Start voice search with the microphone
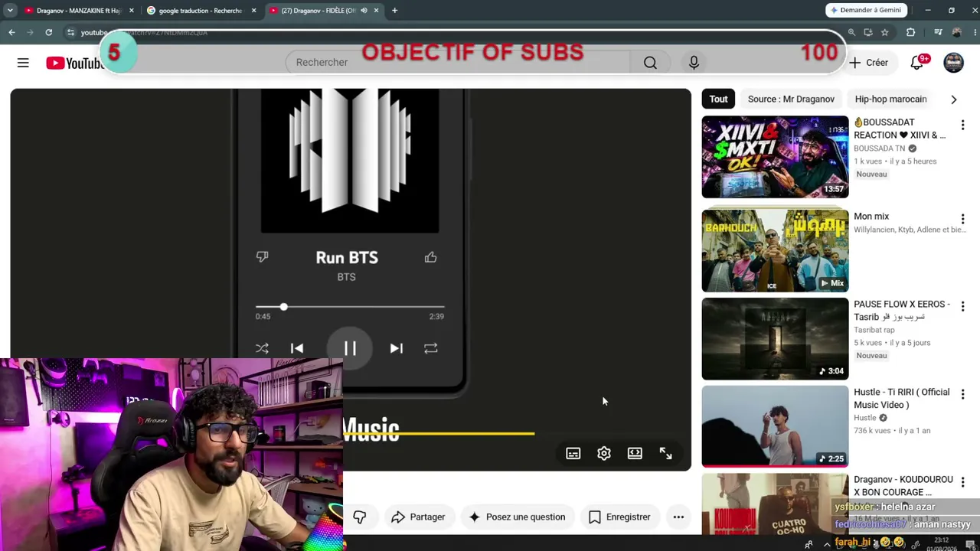980x551 pixels. [x=694, y=63]
